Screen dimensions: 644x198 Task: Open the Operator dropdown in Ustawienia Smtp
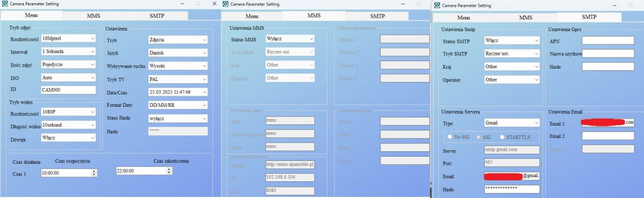tap(512, 79)
